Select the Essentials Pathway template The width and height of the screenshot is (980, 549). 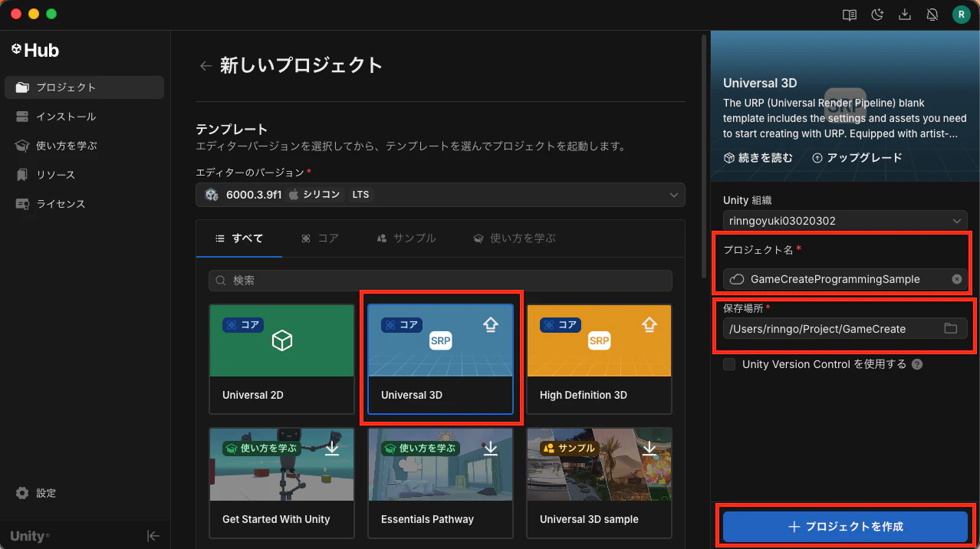pos(440,483)
